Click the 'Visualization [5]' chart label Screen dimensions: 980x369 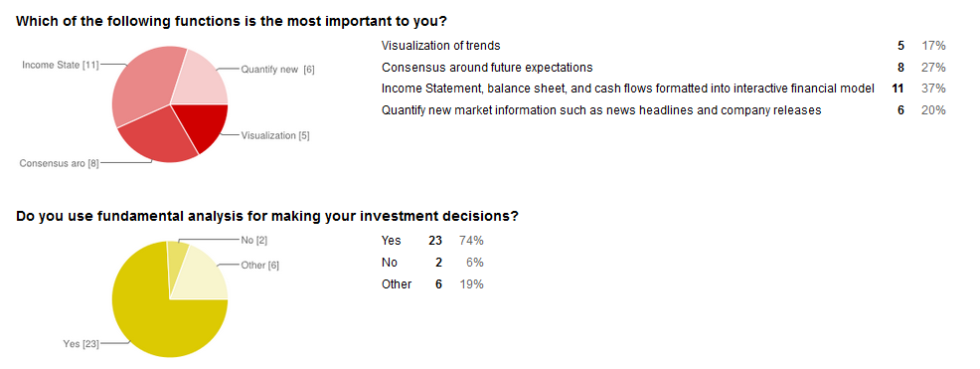[x=275, y=135]
